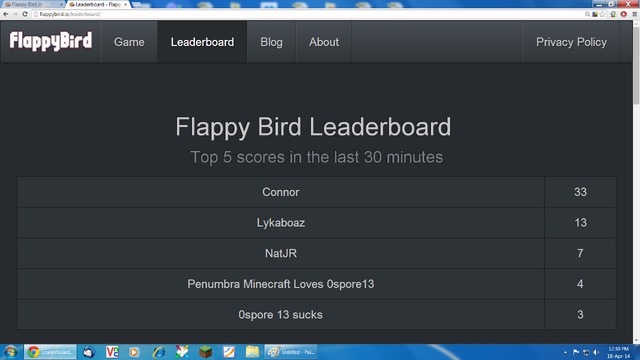Go back with the browser back arrow
The image size is (640, 360).
coord(6,14)
